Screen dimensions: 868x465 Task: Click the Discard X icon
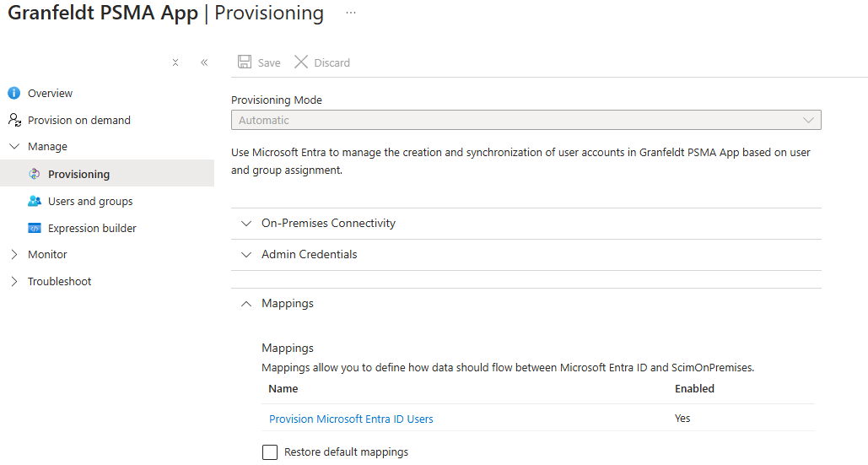click(301, 62)
